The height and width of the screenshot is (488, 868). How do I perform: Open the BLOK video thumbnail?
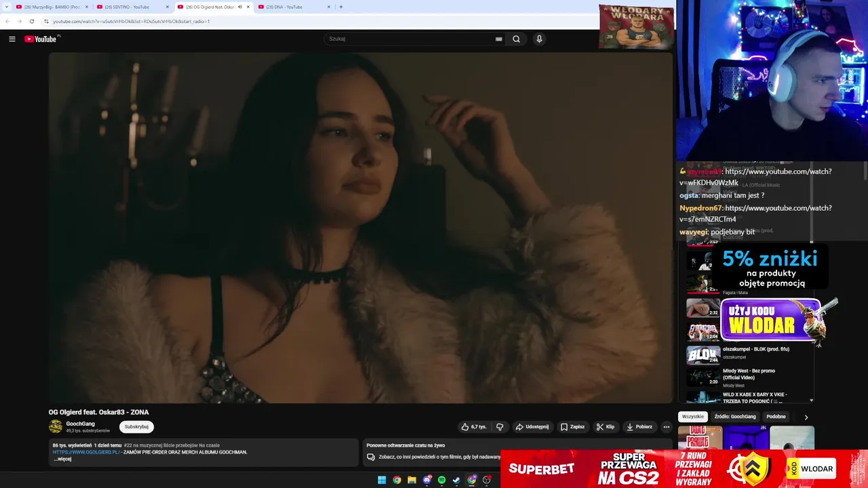click(x=703, y=355)
